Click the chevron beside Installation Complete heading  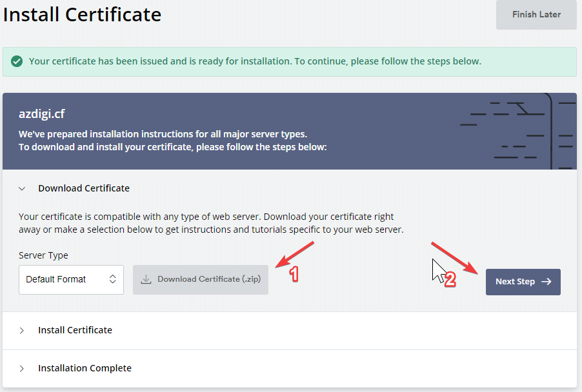tap(21, 367)
